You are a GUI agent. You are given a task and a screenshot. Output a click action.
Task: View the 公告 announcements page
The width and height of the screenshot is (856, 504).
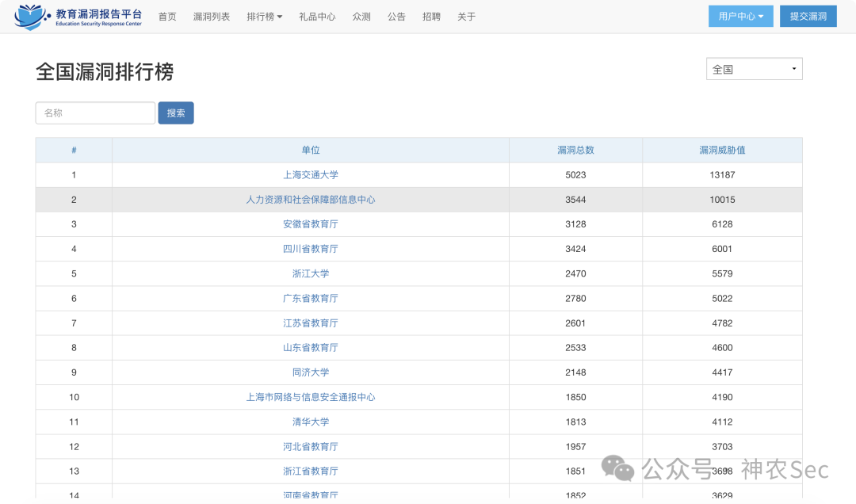396,16
